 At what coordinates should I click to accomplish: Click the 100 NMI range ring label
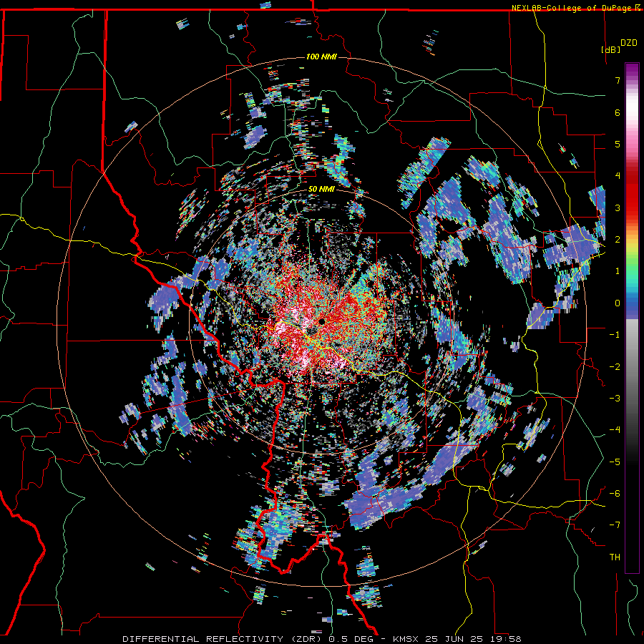coord(321,57)
